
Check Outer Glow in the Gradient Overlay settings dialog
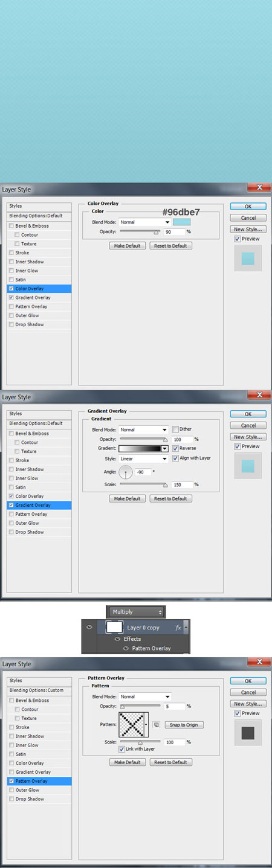(x=11, y=524)
